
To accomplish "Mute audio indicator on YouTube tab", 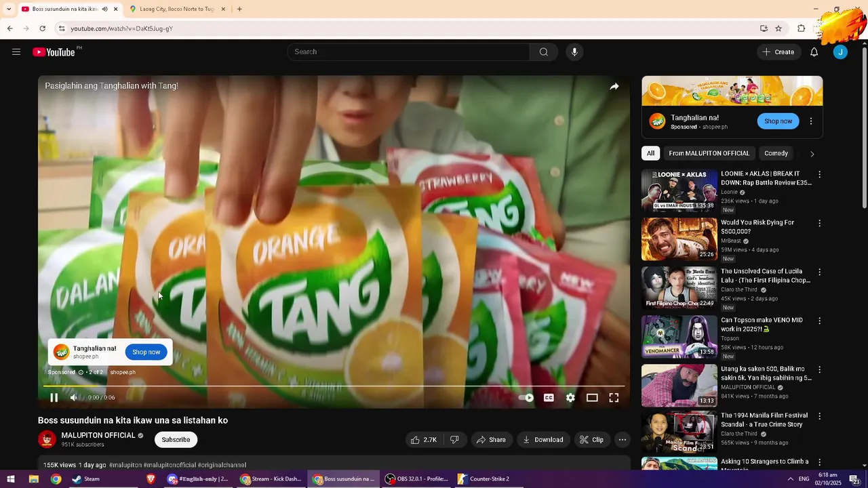I will tap(104, 9).
